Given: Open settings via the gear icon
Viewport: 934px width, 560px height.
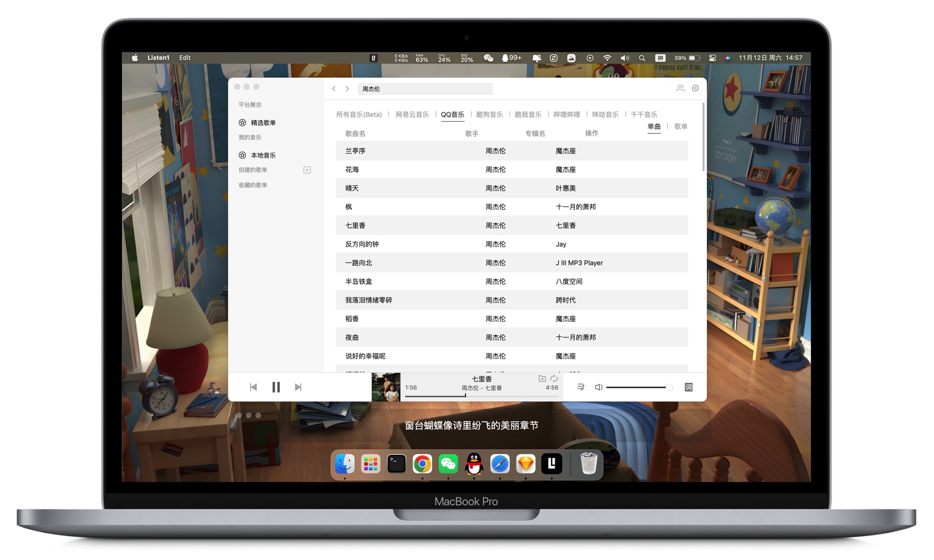Looking at the screenshot, I should [x=695, y=88].
